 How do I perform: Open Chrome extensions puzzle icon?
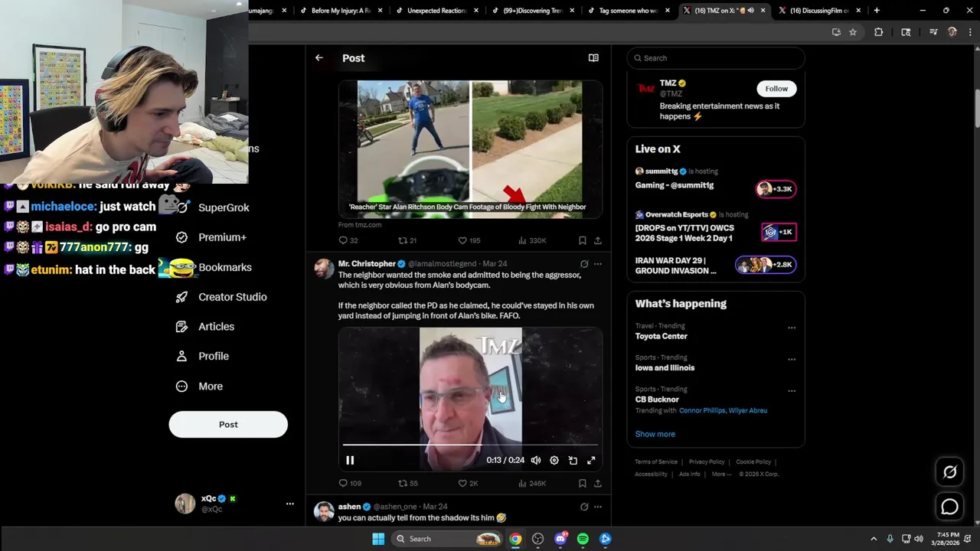pyautogui.click(x=878, y=32)
